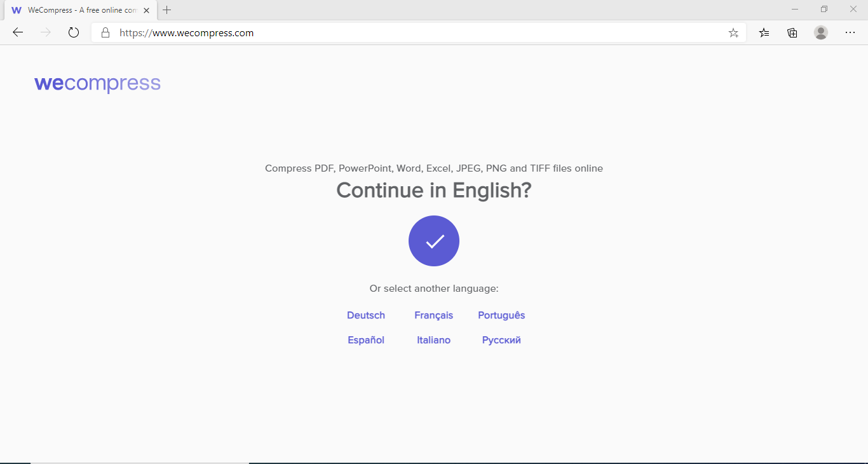This screenshot has width=868, height=464.
Task: Close the WeCompress tab
Action: 147,10
